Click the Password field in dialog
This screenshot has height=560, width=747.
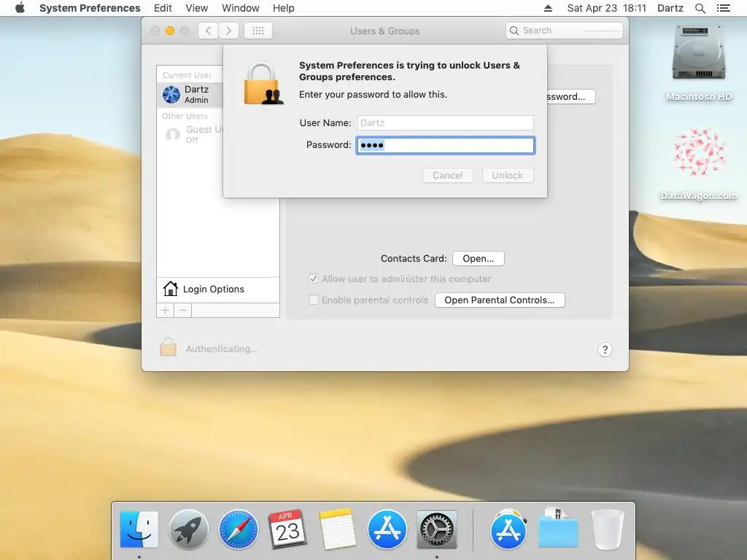click(446, 145)
